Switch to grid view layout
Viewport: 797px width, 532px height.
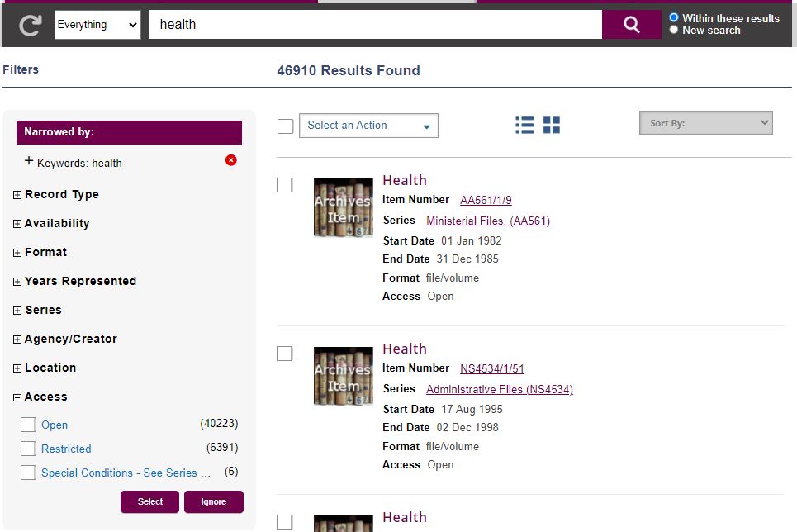pyautogui.click(x=552, y=125)
